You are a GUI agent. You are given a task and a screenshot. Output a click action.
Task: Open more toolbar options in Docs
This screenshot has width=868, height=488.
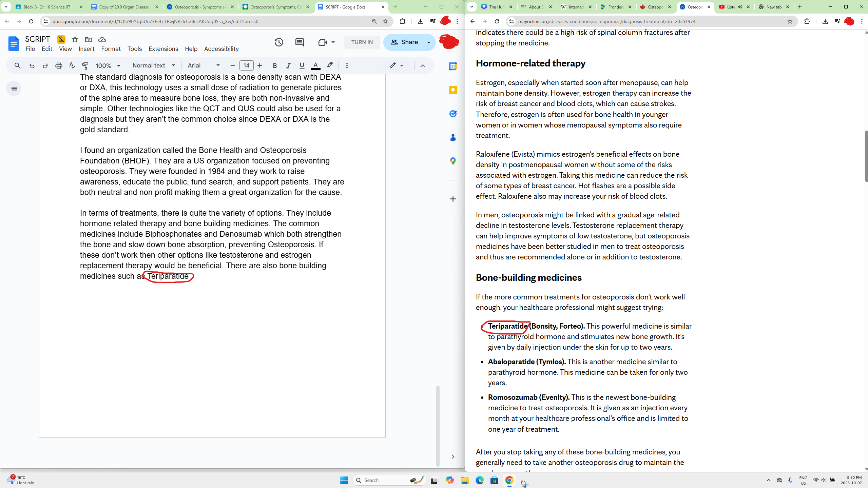[347, 65]
